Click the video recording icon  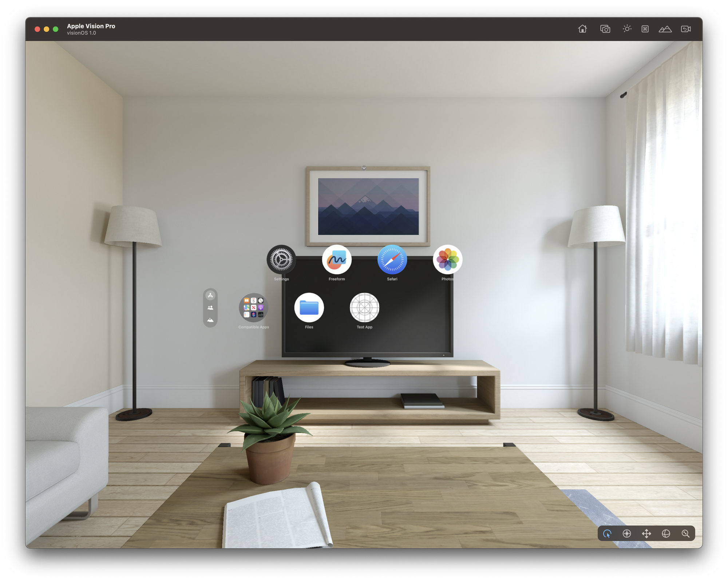[685, 28]
